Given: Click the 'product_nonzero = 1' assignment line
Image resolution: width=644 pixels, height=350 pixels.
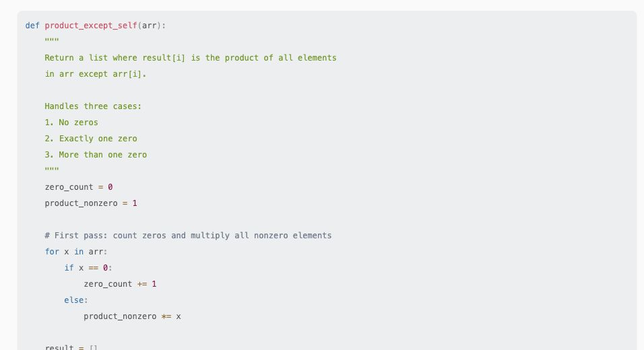Looking at the screenshot, I should (x=91, y=203).
